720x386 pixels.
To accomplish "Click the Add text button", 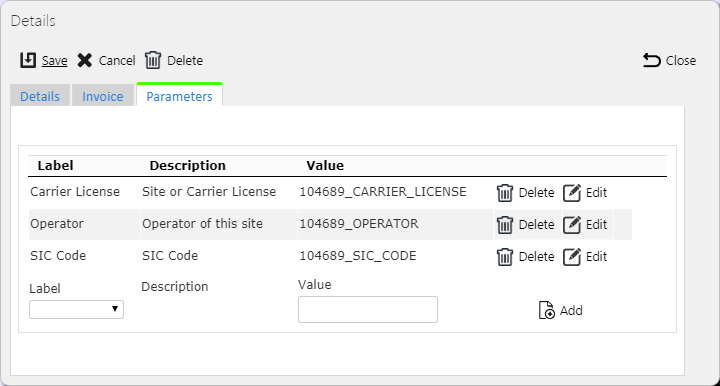I will [x=571, y=311].
